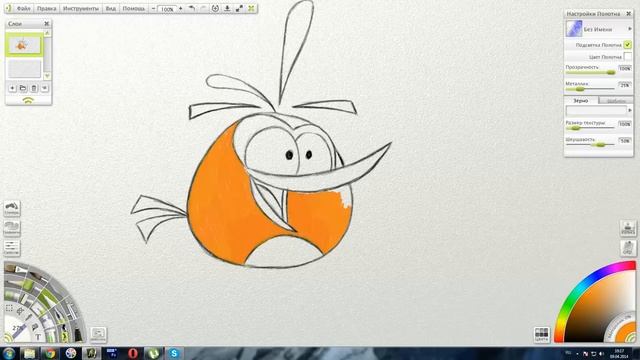
Task: Open the Stencils panel button
Action: (x=12, y=228)
